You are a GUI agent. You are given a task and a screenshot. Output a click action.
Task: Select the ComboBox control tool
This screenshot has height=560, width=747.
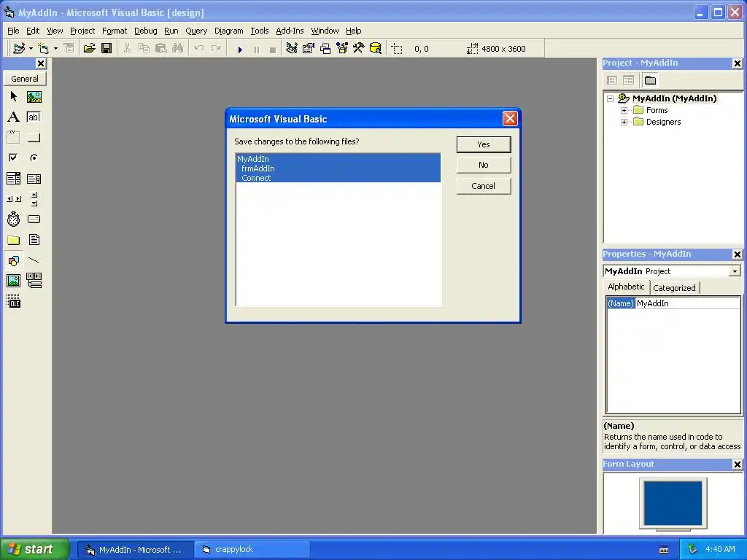[13, 179]
